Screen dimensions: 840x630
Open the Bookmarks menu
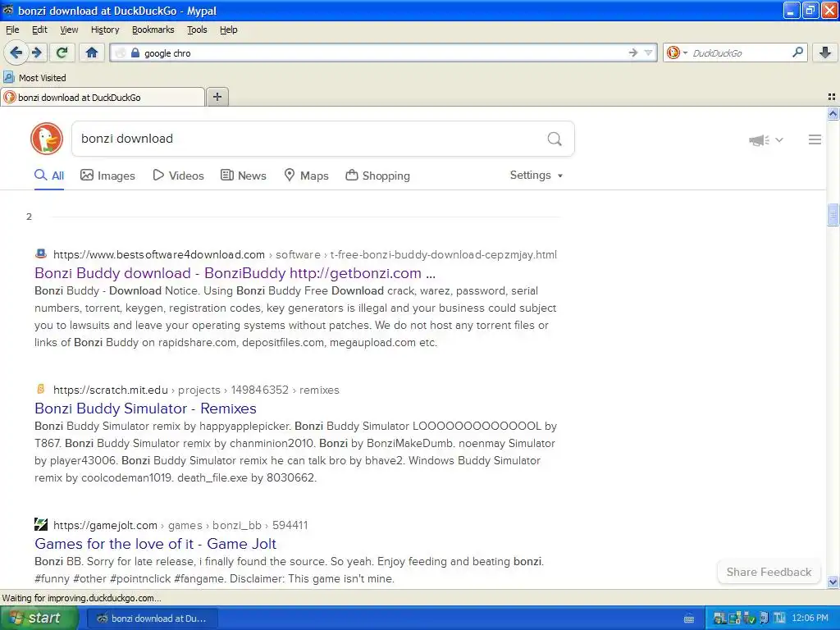(153, 30)
